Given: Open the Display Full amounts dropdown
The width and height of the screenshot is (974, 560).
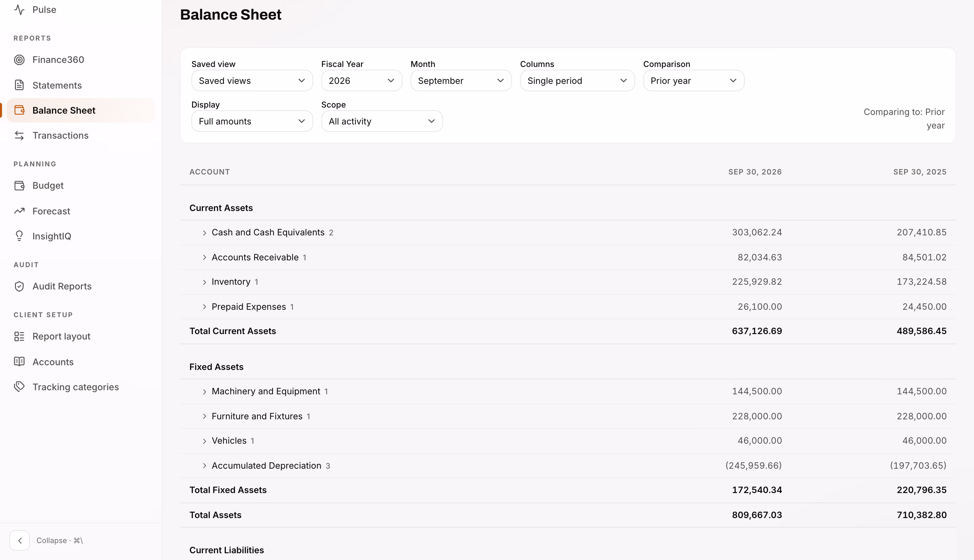Looking at the screenshot, I should click(x=252, y=121).
